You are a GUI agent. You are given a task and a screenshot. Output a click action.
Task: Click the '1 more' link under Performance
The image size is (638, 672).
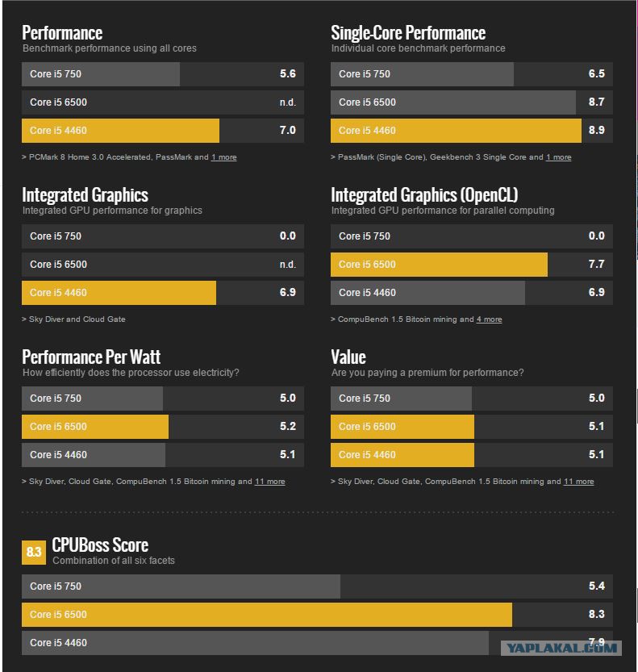click(x=223, y=157)
